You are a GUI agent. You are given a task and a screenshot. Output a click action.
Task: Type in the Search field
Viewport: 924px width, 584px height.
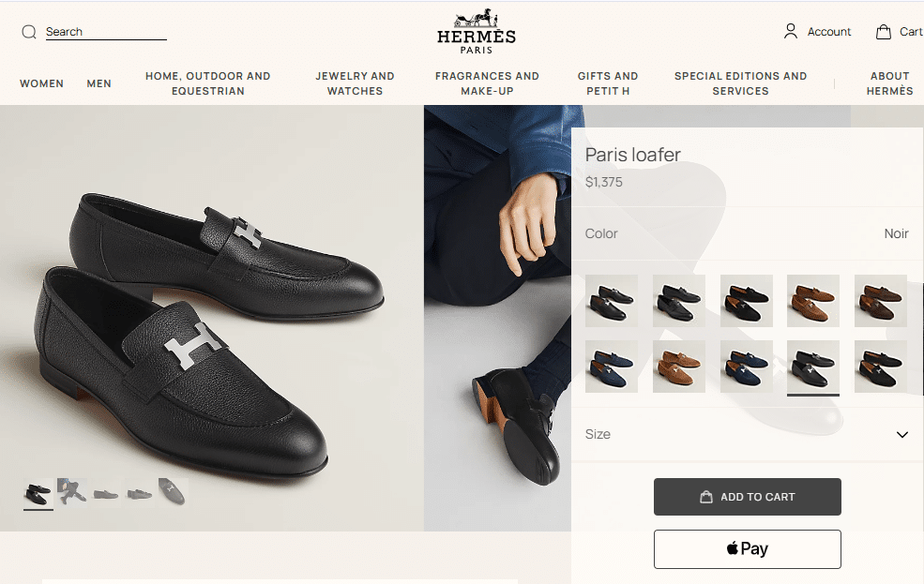click(105, 32)
